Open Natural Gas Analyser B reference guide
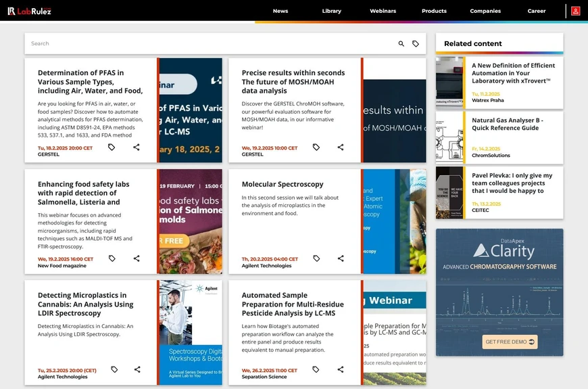Viewport: 588px width, 389px height. pyautogui.click(x=508, y=124)
